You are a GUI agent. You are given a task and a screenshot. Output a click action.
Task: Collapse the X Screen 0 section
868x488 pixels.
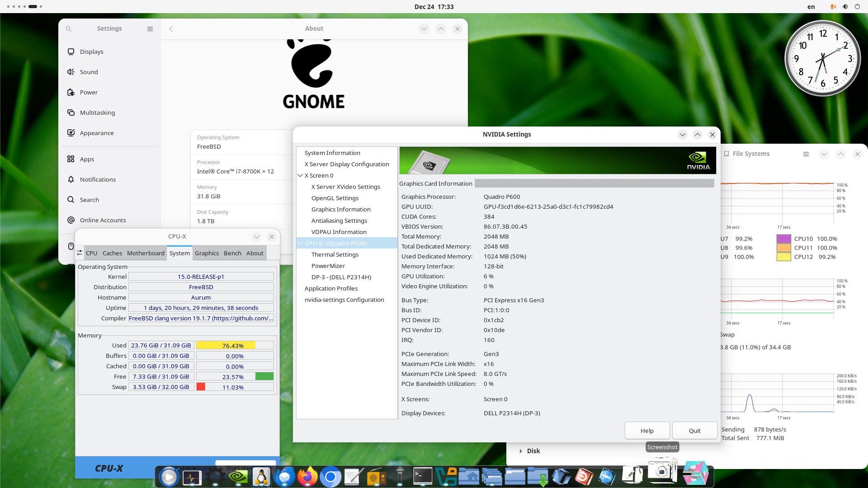point(301,175)
